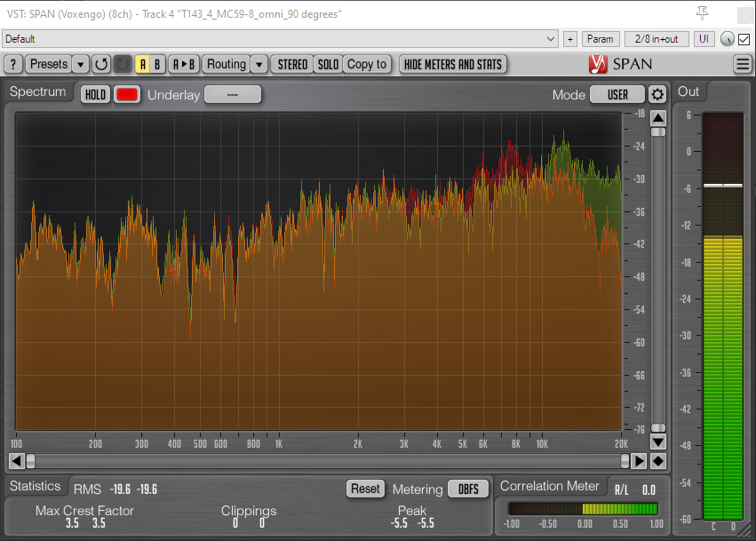Click the diamond zoom reset icon

pyautogui.click(x=658, y=461)
